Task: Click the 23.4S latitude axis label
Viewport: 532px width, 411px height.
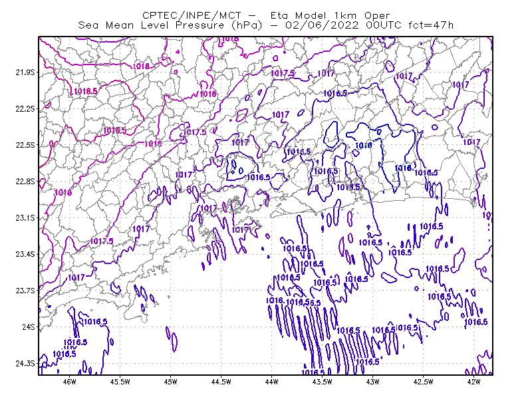Action: point(25,254)
